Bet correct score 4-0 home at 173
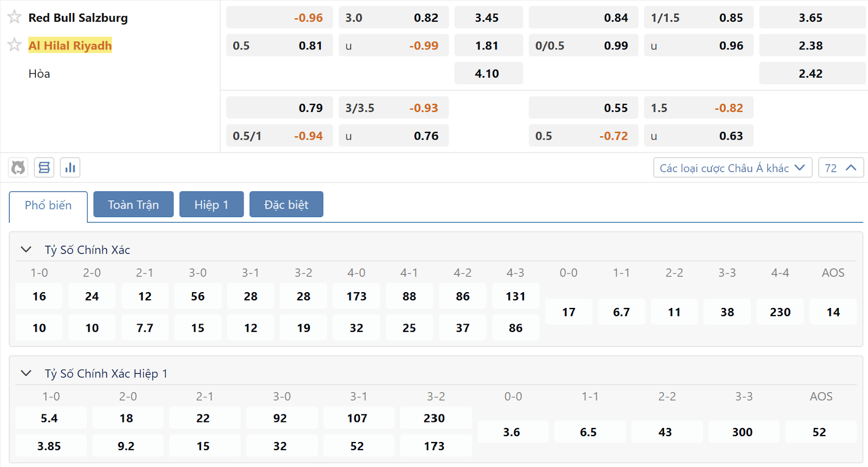 click(x=356, y=296)
